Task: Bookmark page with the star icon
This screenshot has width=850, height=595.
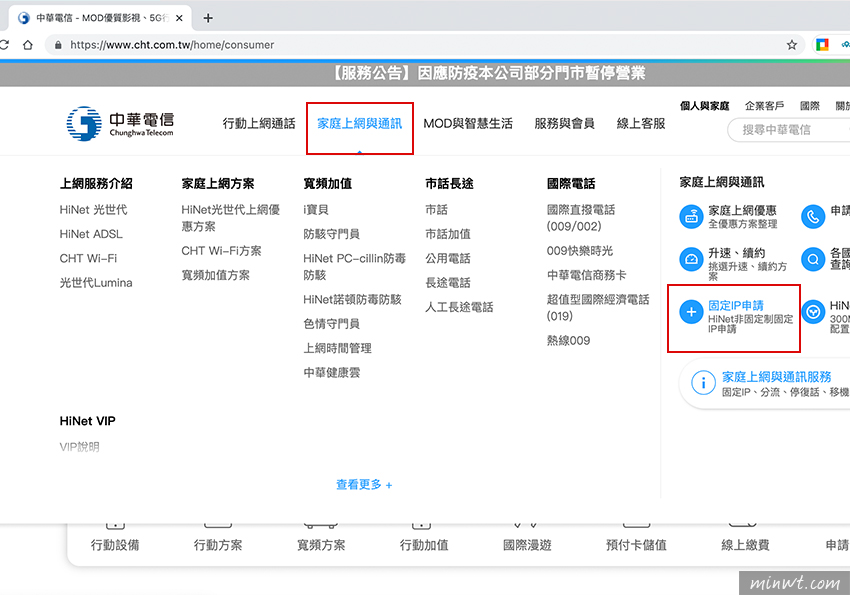Action: click(x=792, y=45)
